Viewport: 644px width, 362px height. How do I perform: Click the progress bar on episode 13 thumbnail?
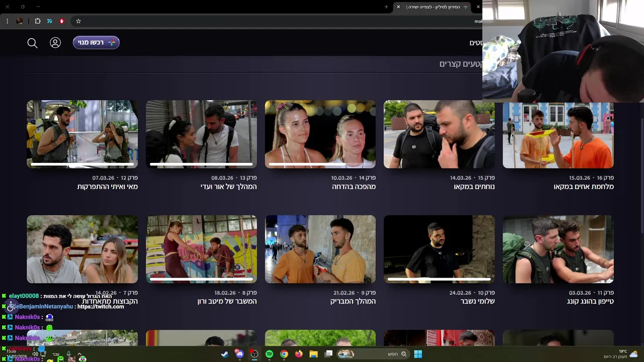(201, 164)
